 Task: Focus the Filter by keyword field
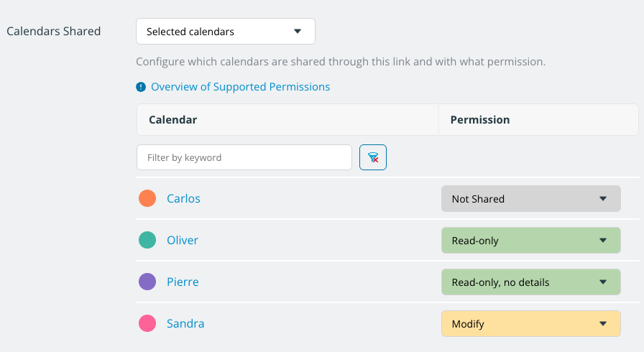pos(244,157)
